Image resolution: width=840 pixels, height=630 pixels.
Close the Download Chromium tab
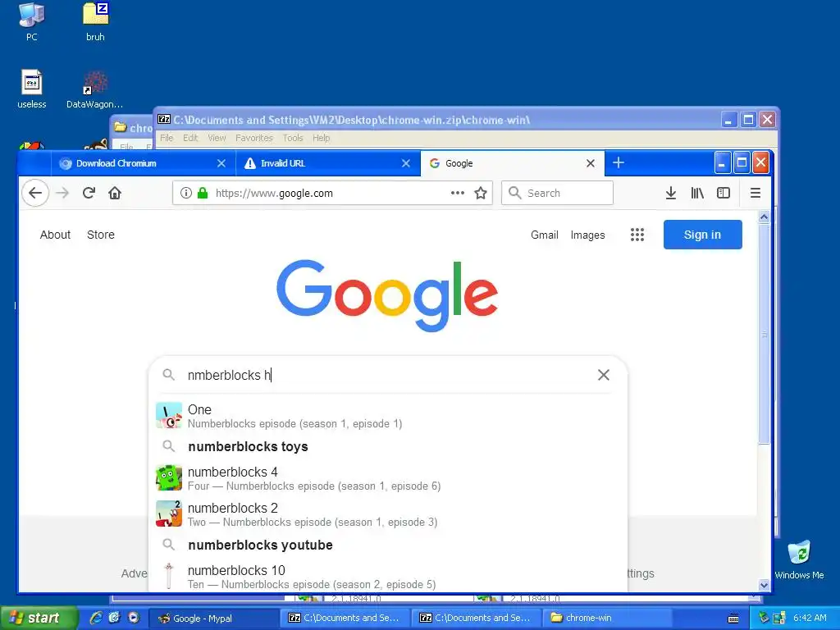coord(221,163)
